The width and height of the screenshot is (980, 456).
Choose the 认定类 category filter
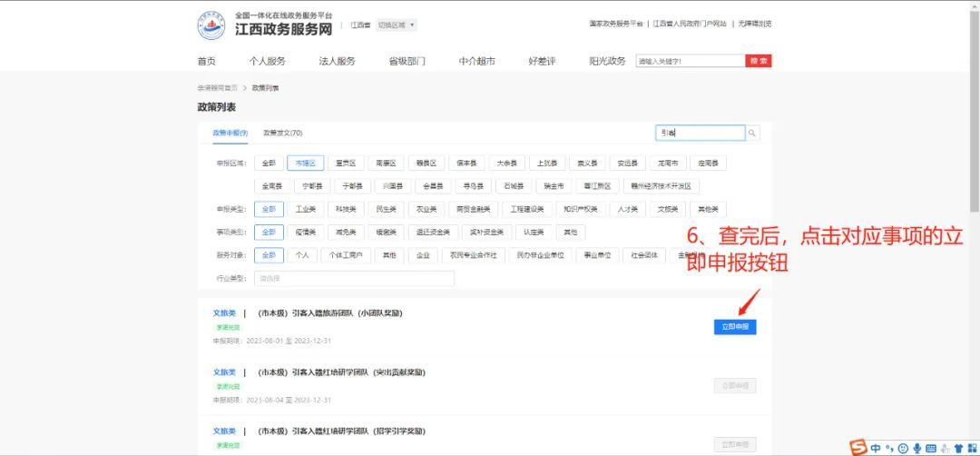point(534,232)
